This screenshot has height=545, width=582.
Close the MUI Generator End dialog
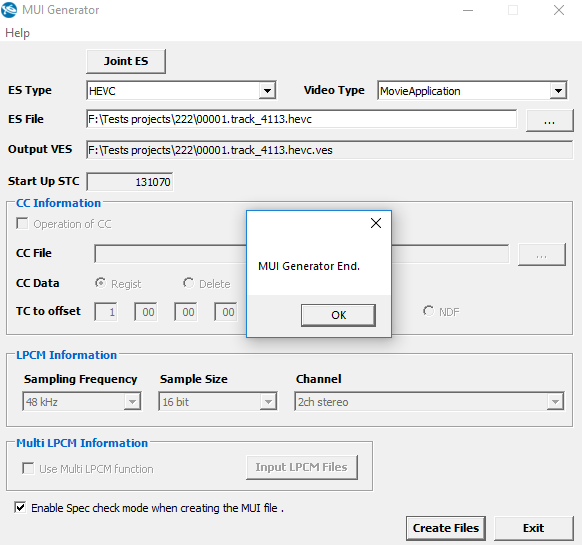click(376, 223)
